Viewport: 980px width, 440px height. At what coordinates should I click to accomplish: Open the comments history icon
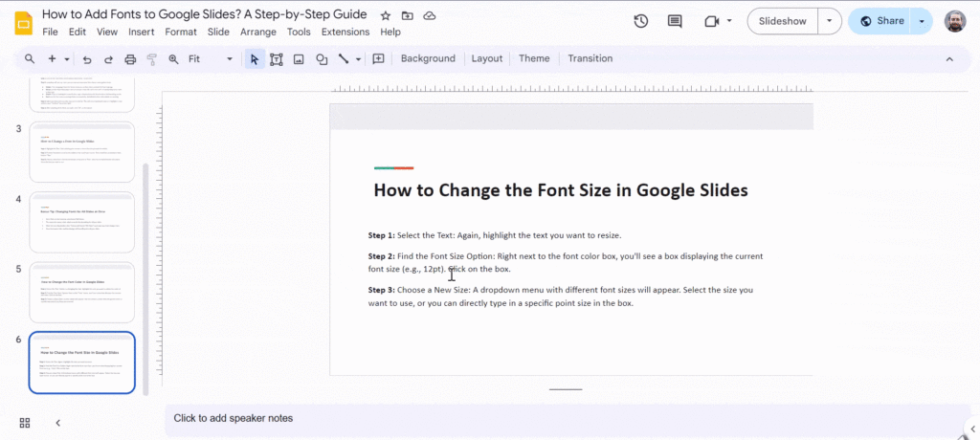point(675,21)
